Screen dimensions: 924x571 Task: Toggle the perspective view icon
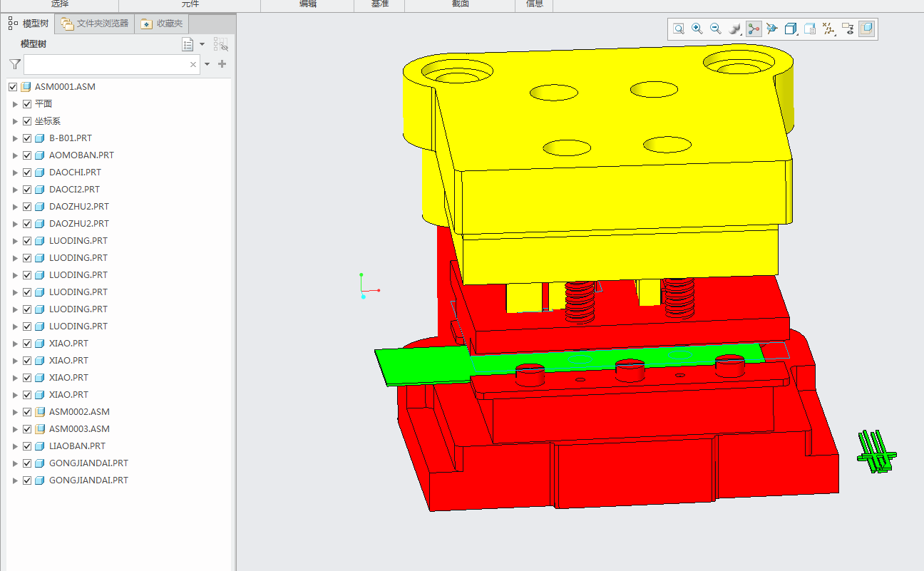866,29
